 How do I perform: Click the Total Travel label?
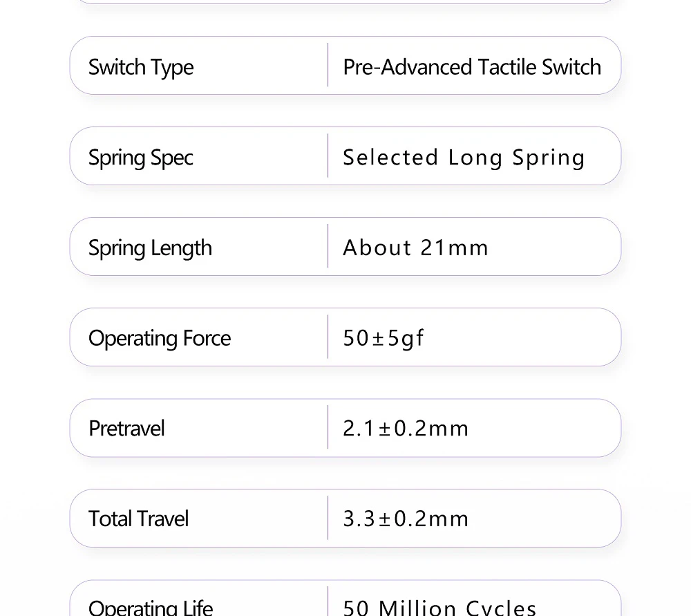click(x=138, y=519)
